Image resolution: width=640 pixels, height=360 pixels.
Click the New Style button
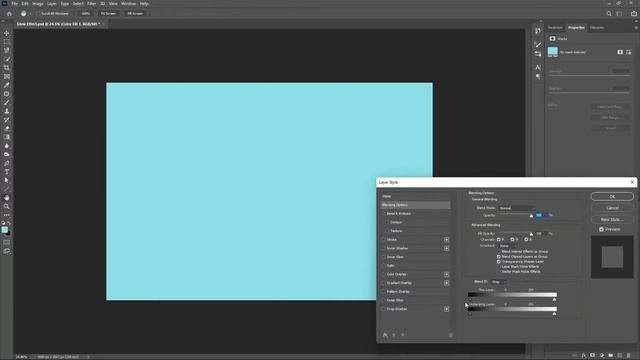[x=612, y=220]
